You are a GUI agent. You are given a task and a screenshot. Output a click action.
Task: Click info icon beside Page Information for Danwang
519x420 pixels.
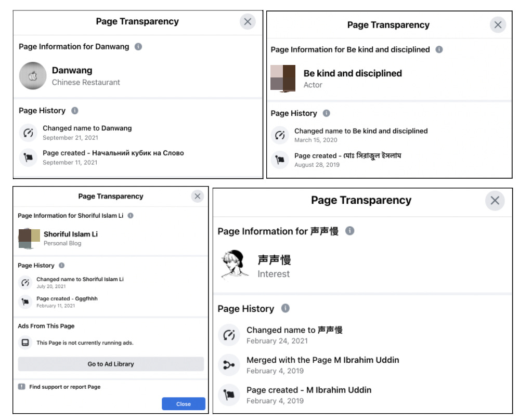tap(138, 47)
